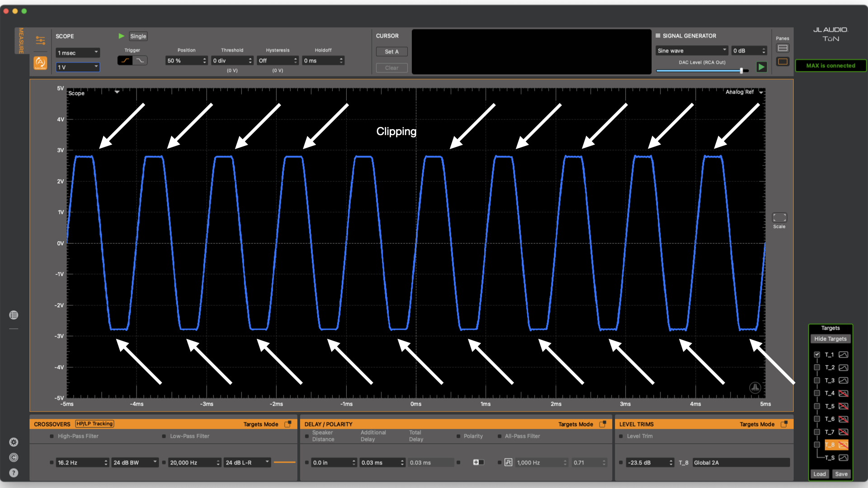Screen dimensions: 868x488
Task: Start the signal generator play button
Action: point(762,67)
